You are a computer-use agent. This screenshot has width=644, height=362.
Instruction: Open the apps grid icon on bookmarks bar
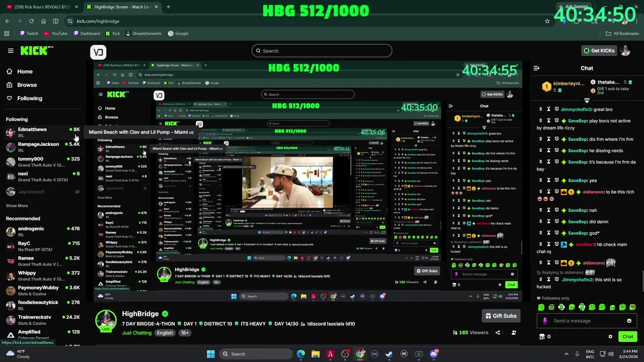(x=7, y=34)
